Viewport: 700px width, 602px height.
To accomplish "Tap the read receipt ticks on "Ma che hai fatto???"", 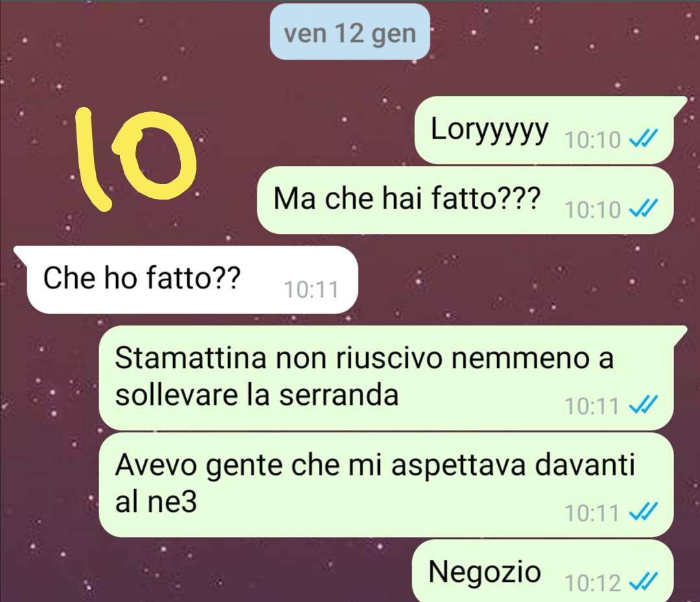I will [x=643, y=209].
